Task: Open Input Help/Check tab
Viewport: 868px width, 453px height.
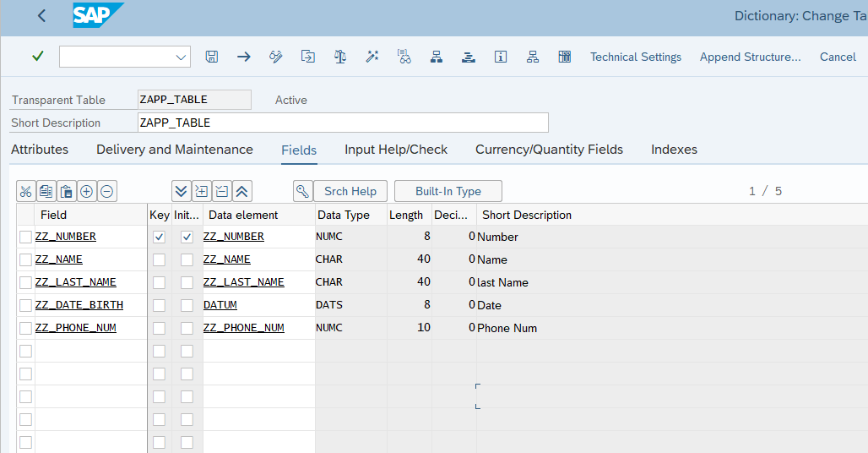Action: [x=396, y=150]
